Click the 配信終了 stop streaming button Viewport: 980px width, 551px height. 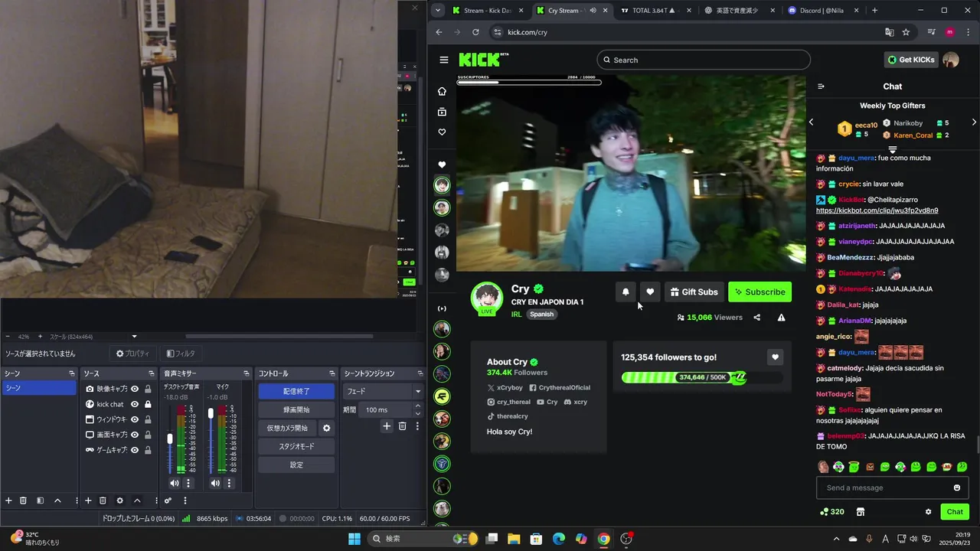[x=296, y=391]
